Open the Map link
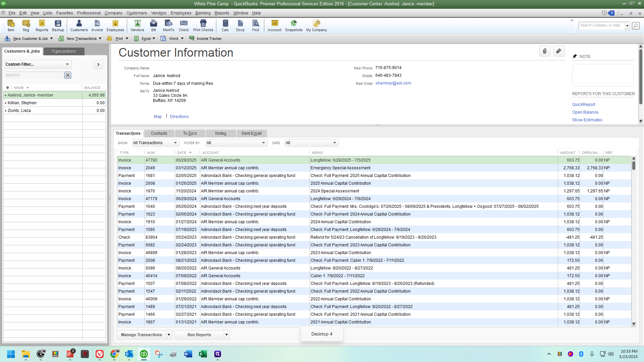Screen dimensions: 644x362 [x=158, y=117]
